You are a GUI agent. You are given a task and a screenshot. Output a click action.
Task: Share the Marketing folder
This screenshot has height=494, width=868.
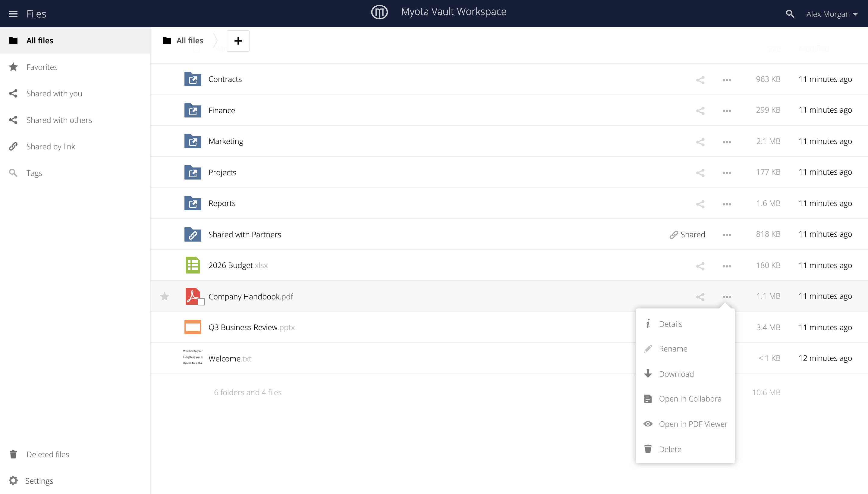tap(700, 142)
